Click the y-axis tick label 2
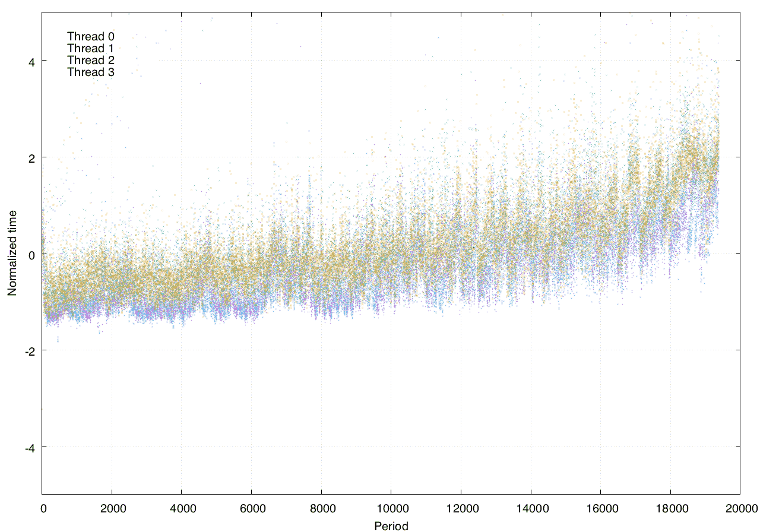This screenshot has width=760, height=532. click(31, 157)
